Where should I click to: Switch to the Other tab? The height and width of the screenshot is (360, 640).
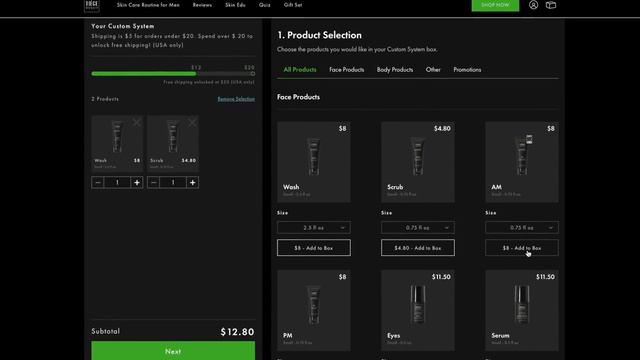tap(433, 70)
